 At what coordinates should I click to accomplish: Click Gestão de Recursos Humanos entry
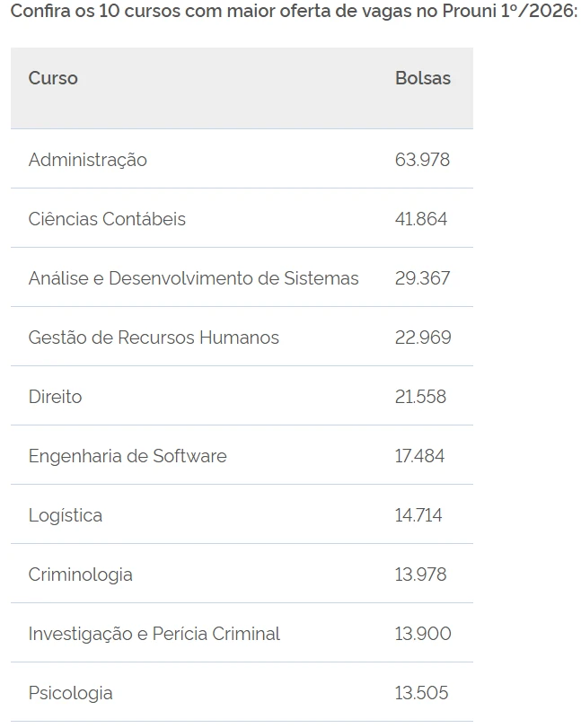(154, 338)
